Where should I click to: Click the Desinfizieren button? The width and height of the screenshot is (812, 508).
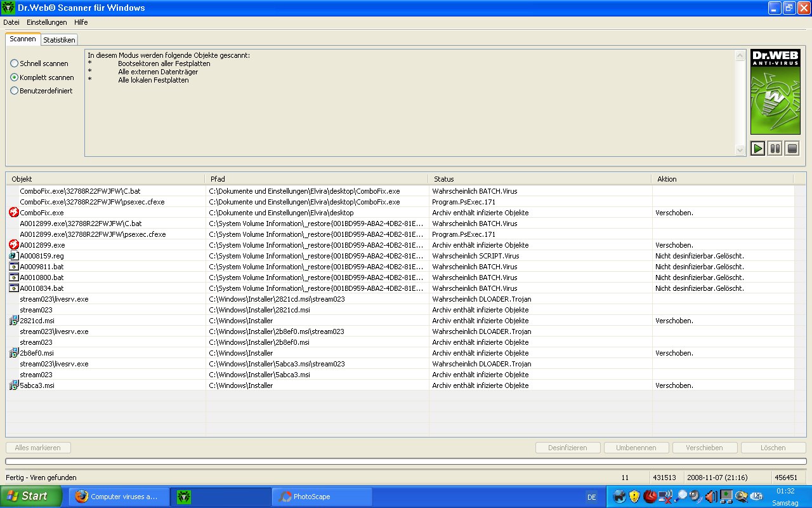[x=568, y=448]
